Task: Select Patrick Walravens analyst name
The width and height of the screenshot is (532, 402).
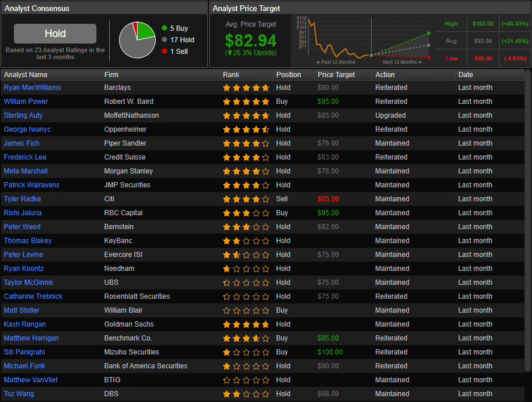Action: tap(31, 184)
